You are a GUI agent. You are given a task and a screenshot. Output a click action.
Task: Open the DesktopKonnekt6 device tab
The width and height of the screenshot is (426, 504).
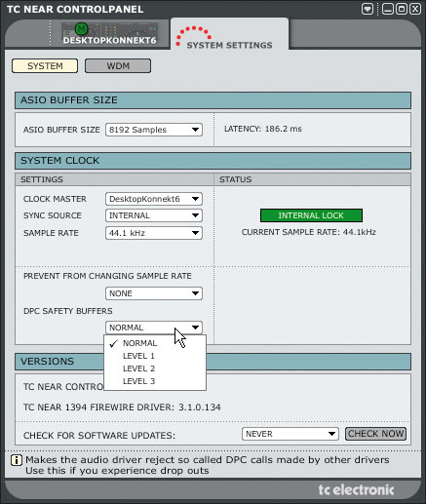[x=110, y=34]
